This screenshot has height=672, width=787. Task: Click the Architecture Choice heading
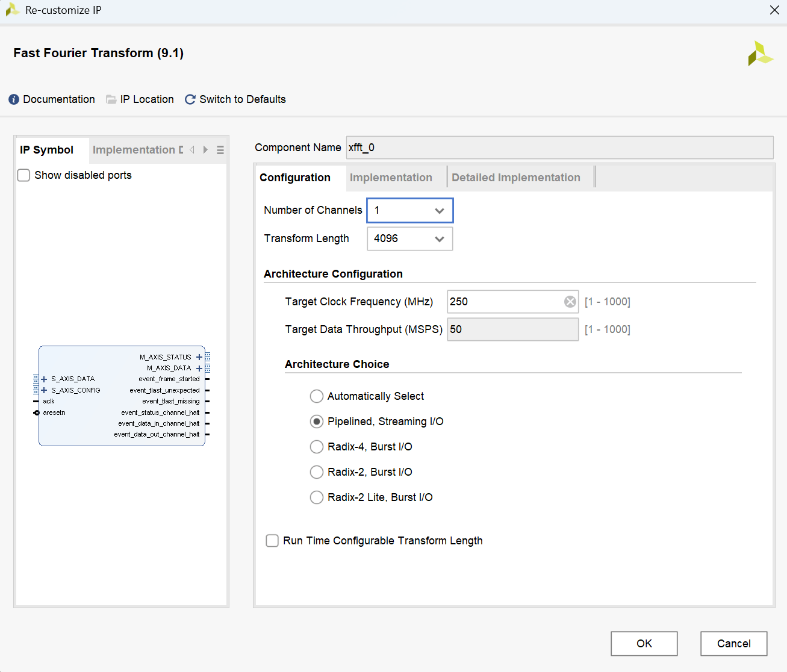[x=337, y=364]
